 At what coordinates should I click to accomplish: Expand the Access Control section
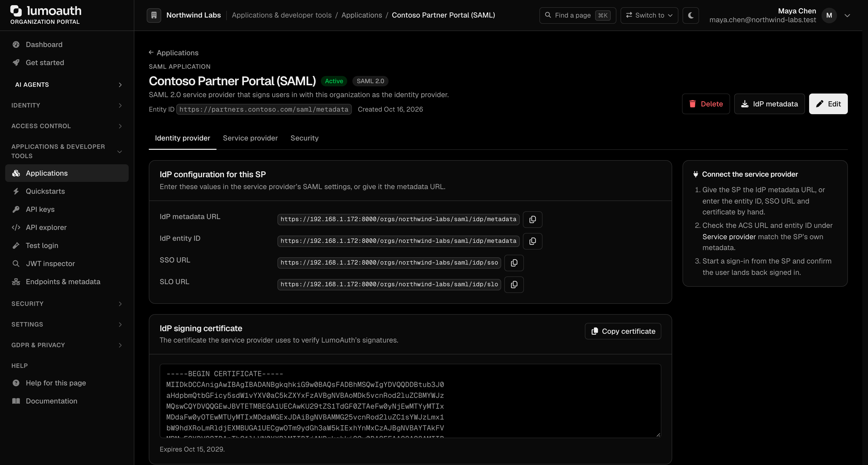[67, 126]
